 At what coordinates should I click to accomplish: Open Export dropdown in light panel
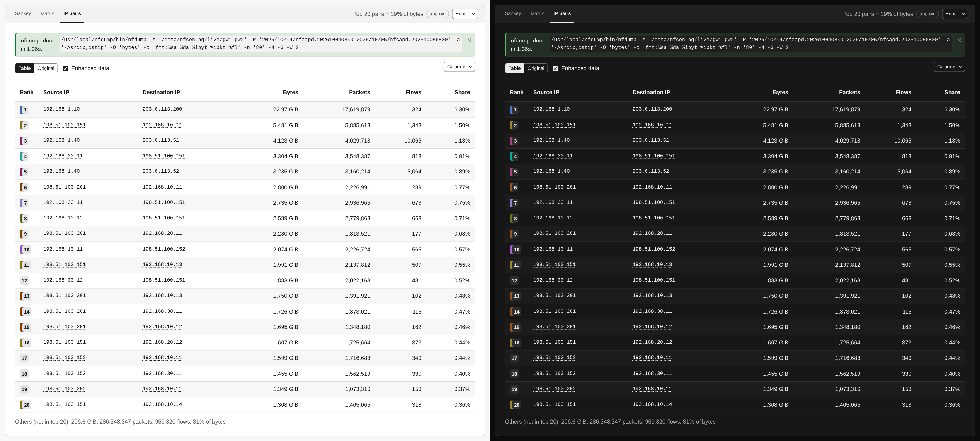tap(465, 14)
